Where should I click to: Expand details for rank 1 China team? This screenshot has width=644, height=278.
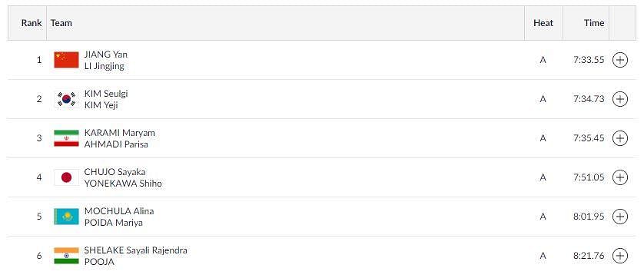[x=619, y=60]
